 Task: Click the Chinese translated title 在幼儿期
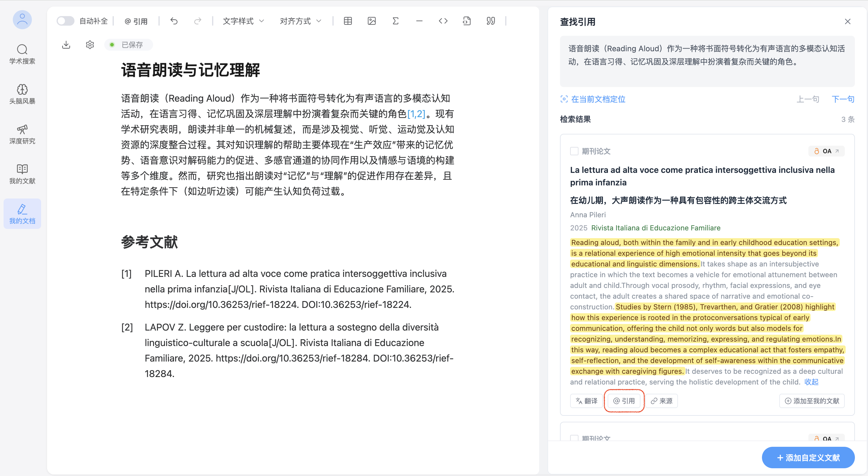(678, 200)
